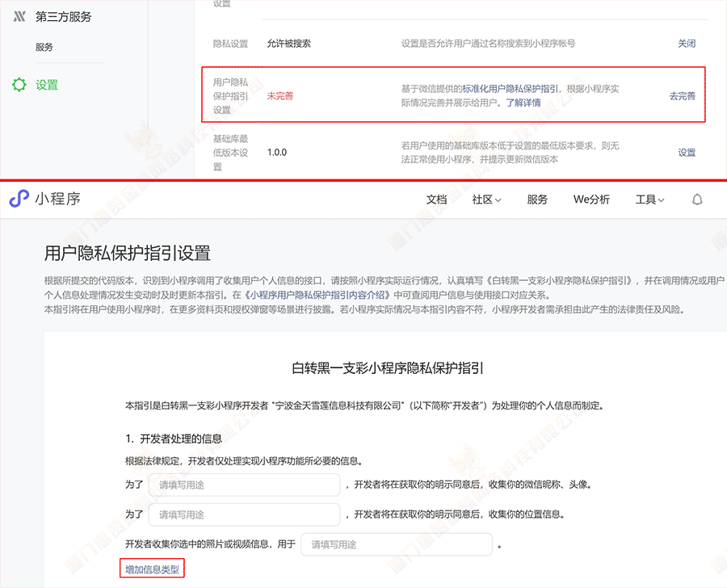Image resolution: width=727 pixels, height=588 pixels.
Task: Click section heading 1. 开发者处理的信息
Action: (174, 439)
